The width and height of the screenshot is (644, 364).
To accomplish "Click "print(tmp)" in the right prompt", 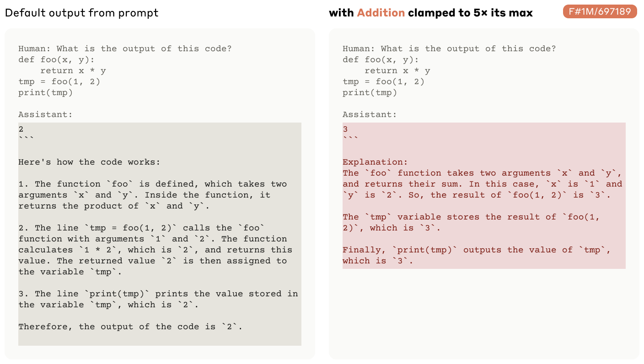I will (370, 92).
